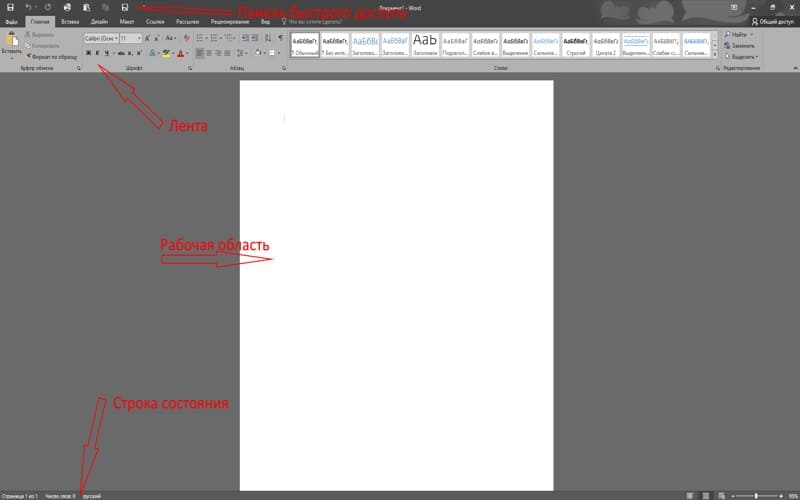This screenshot has height=500, width=800.
Task: Apply red font color
Action: pyautogui.click(x=180, y=53)
